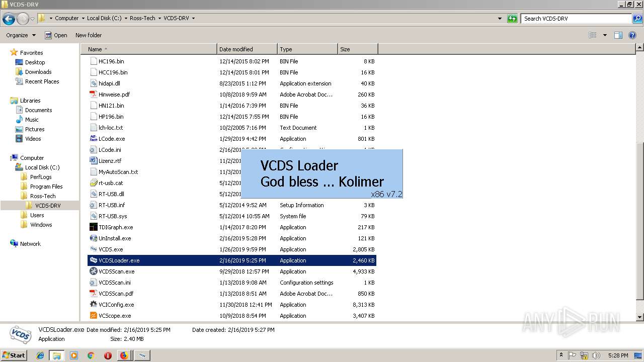The width and height of the screenshot is (644, 362).
Task: Select the Ross-Tech folder in tree
Action: pyautogui.click(x=43, y=196)
